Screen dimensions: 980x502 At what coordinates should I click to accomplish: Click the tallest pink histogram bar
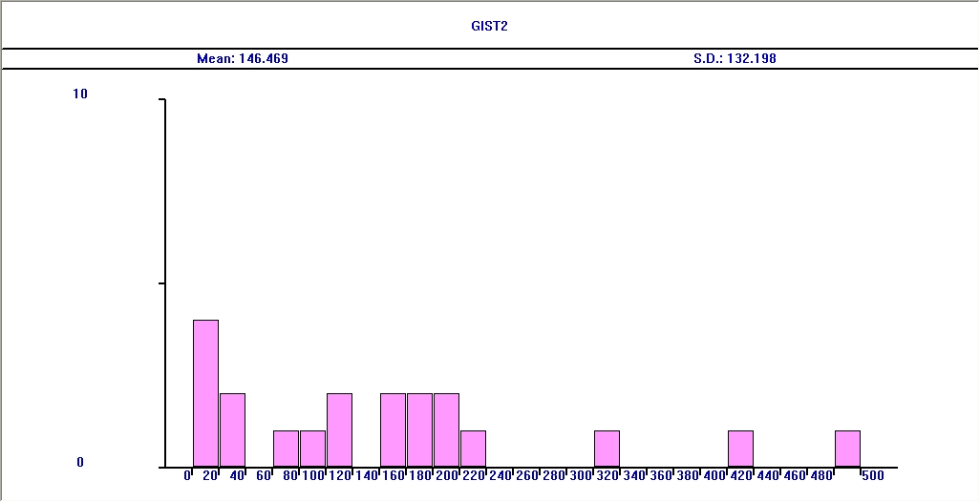point(206,393)
